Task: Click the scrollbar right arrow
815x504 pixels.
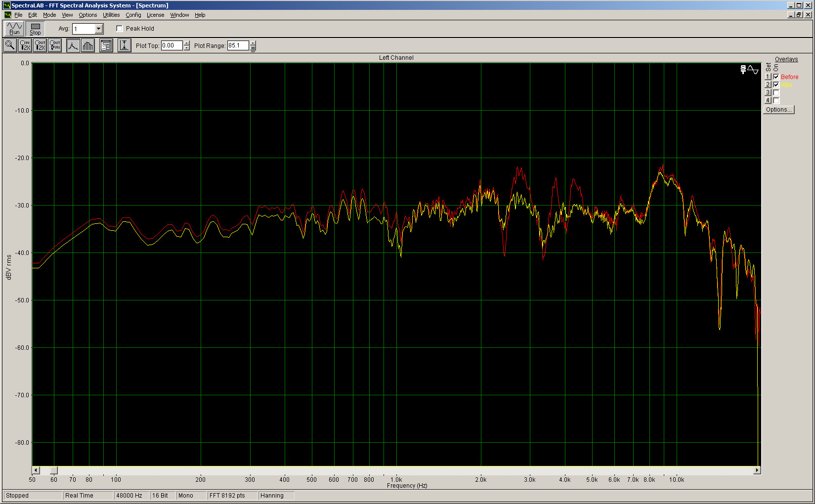Action: pyautogui.click(x=757, y=470)
